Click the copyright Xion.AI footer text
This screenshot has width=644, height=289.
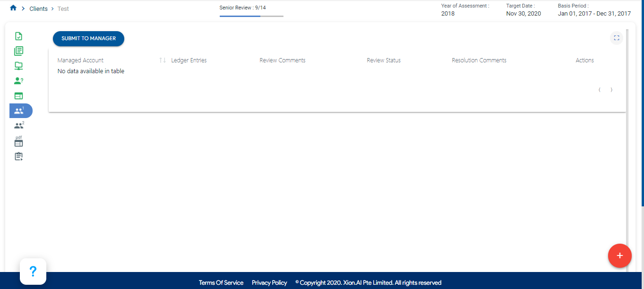(x=369, y=283)
